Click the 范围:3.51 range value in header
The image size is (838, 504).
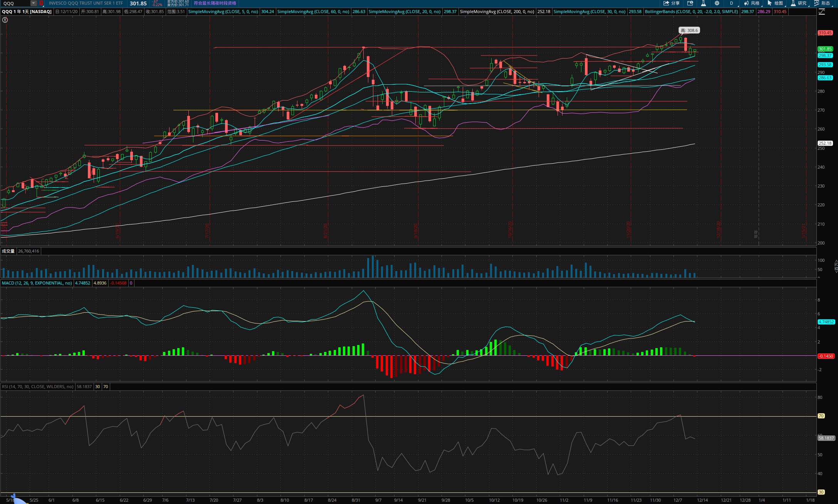pos(176,12)
